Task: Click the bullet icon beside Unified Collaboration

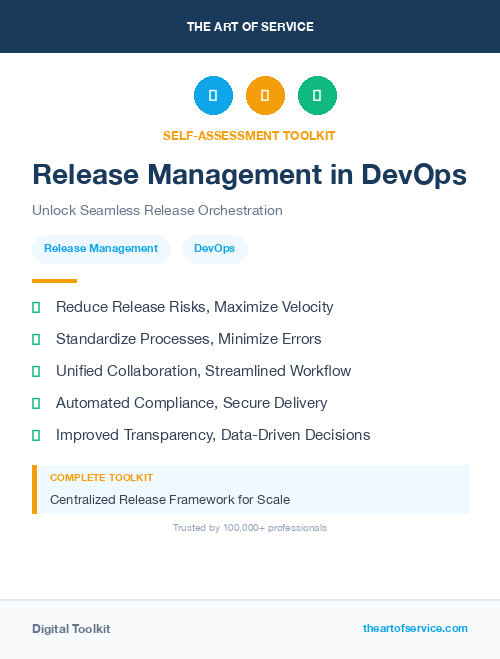Action: coord(36,372)
